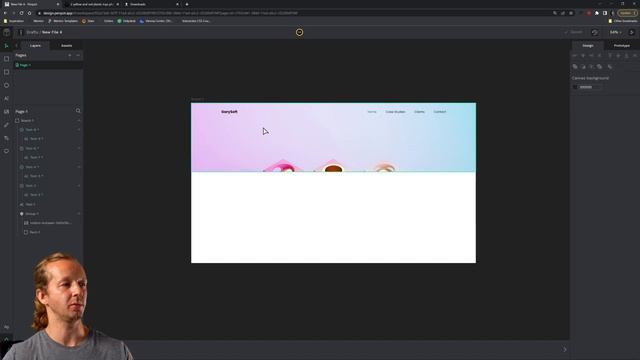Select the Board tool
This screenshot has height=360, width=640.
[6, 59]
